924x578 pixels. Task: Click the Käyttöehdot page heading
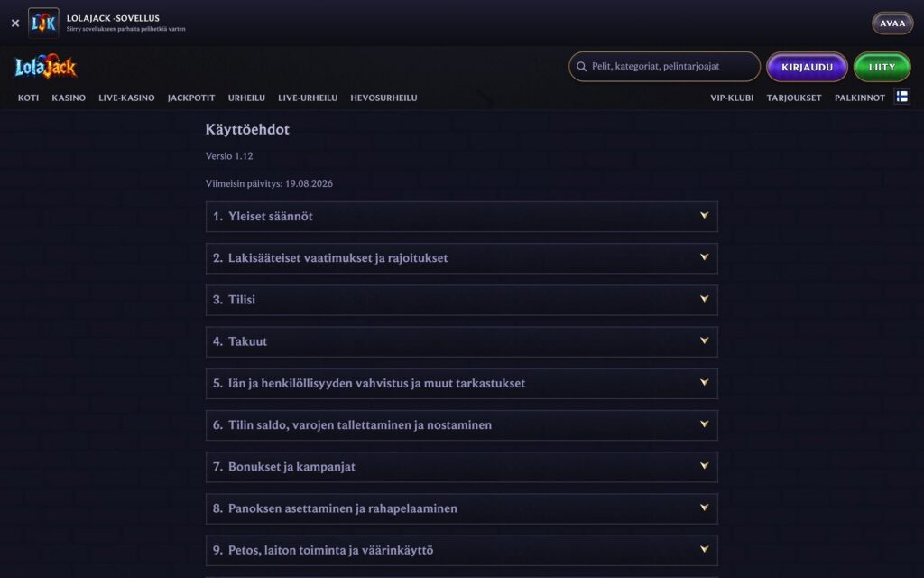click(247, 130)
